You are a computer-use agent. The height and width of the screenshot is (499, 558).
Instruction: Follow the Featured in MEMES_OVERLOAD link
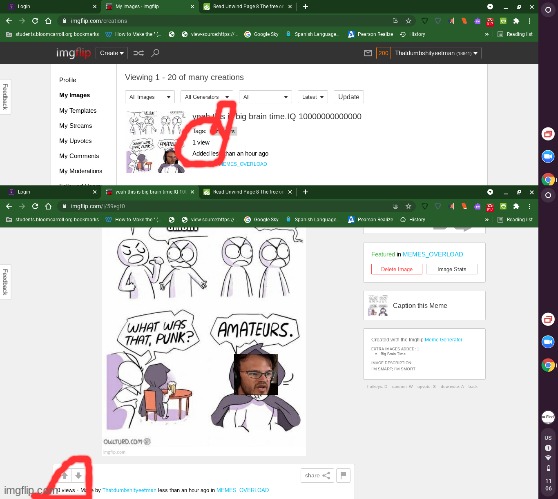432,254
